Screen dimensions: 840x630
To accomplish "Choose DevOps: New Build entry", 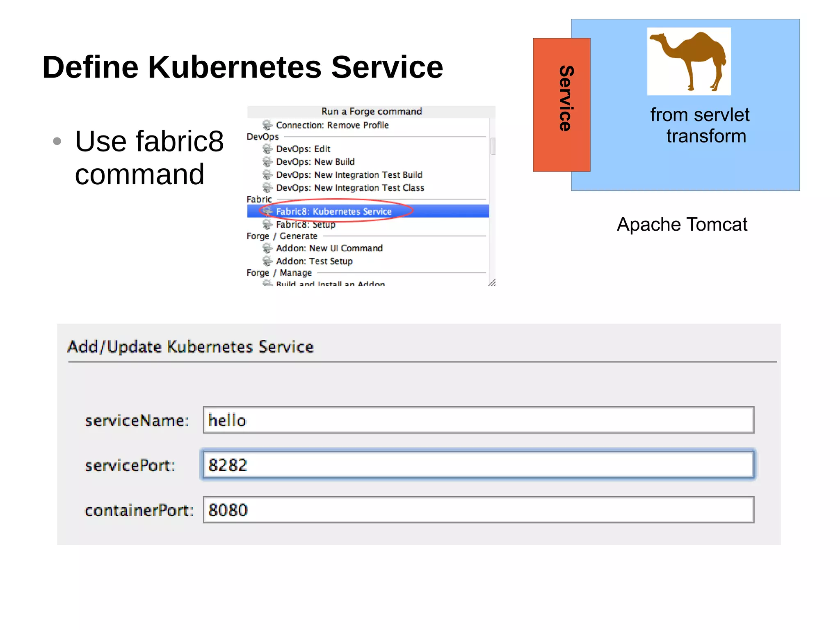I will [315, 162].
